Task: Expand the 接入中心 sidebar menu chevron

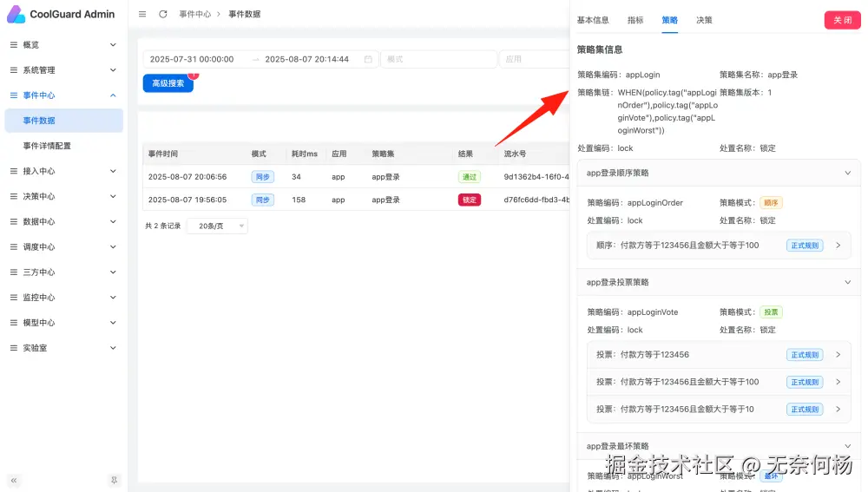Action: pos(113,171)
